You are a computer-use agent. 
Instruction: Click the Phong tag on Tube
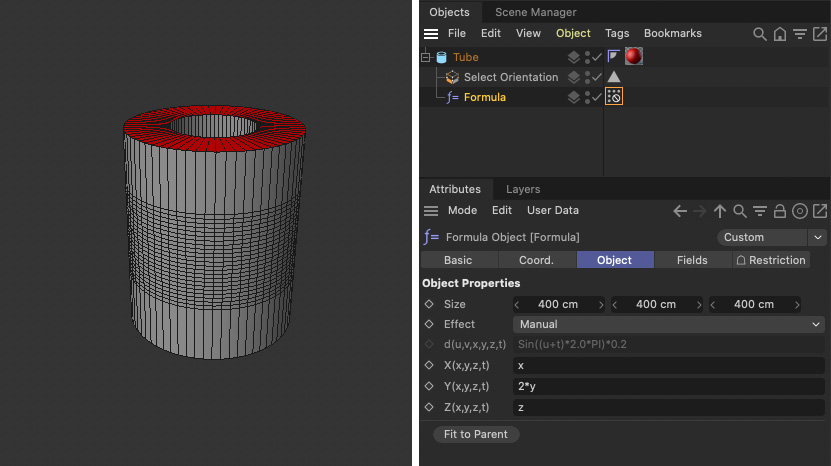click(x=614, y=57)
